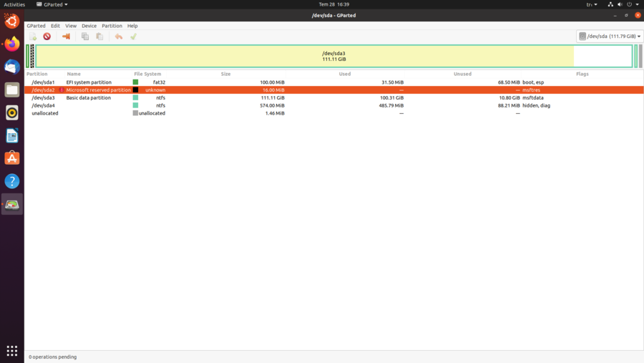Open Help from the dock
The height and width of the screenshot is (363, 644).
click(12, 181)
